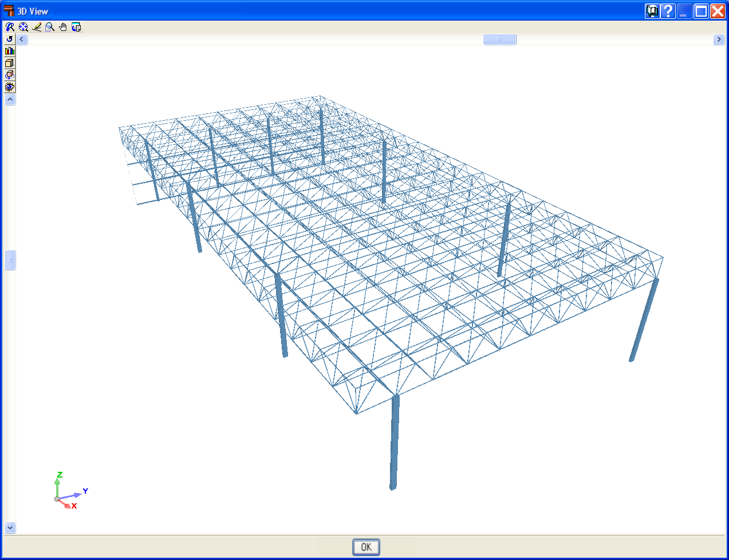Screen dimensions: 729x560
Task: Click the title bar book icon
Action: (652, 11)
